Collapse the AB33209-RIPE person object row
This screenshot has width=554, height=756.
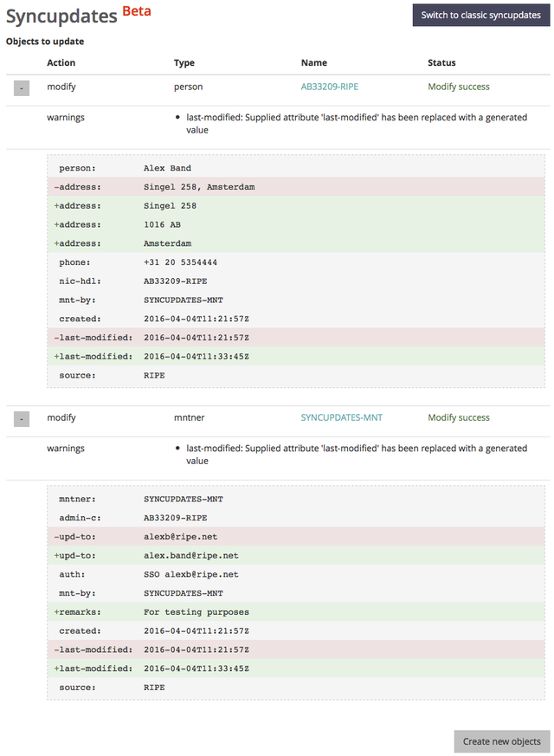coord(21,87)
